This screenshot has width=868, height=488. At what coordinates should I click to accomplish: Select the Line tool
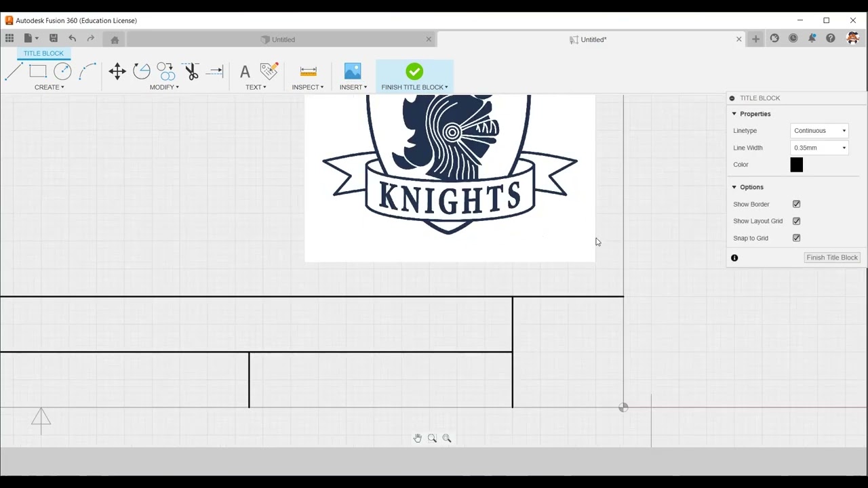click(x=14, y=71)
